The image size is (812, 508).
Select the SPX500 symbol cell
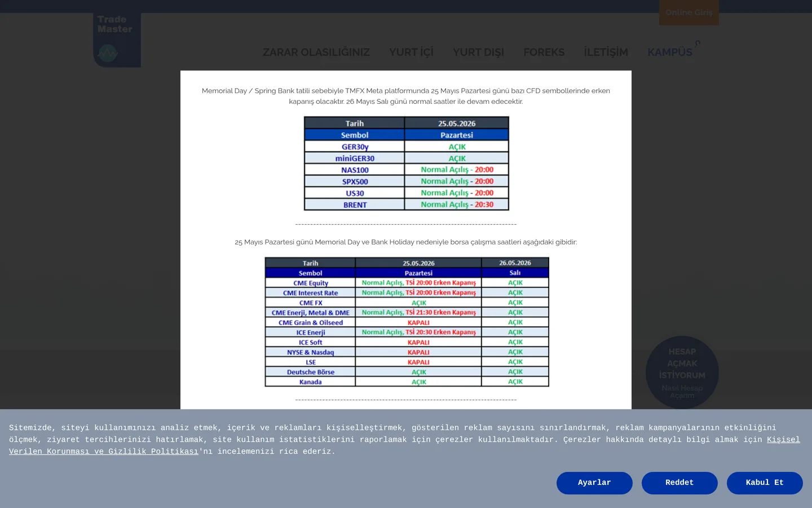pos(355,182)
